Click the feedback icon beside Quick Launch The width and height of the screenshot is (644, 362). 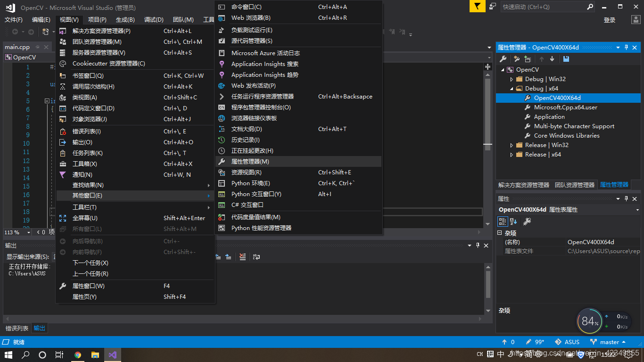coord(493,7)
